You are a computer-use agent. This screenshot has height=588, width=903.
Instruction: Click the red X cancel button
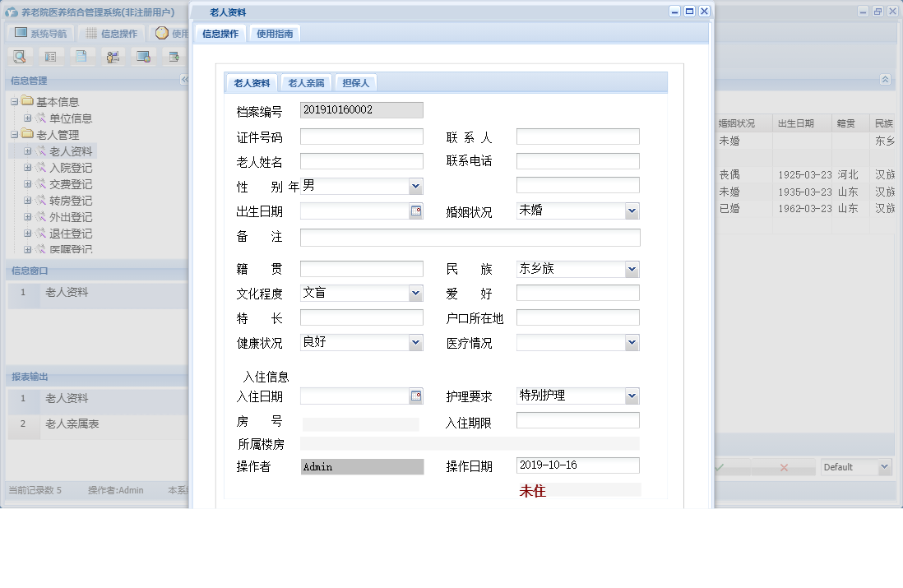tap(782, 466)
